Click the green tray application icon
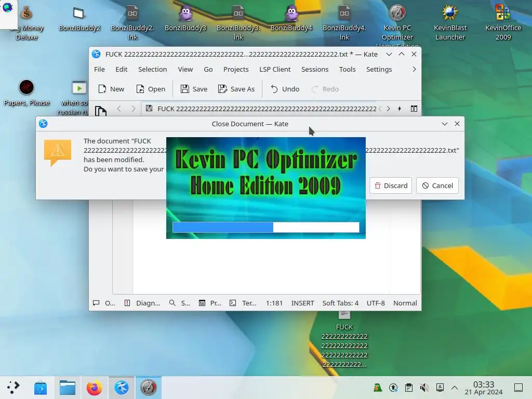 pos(378,388)
